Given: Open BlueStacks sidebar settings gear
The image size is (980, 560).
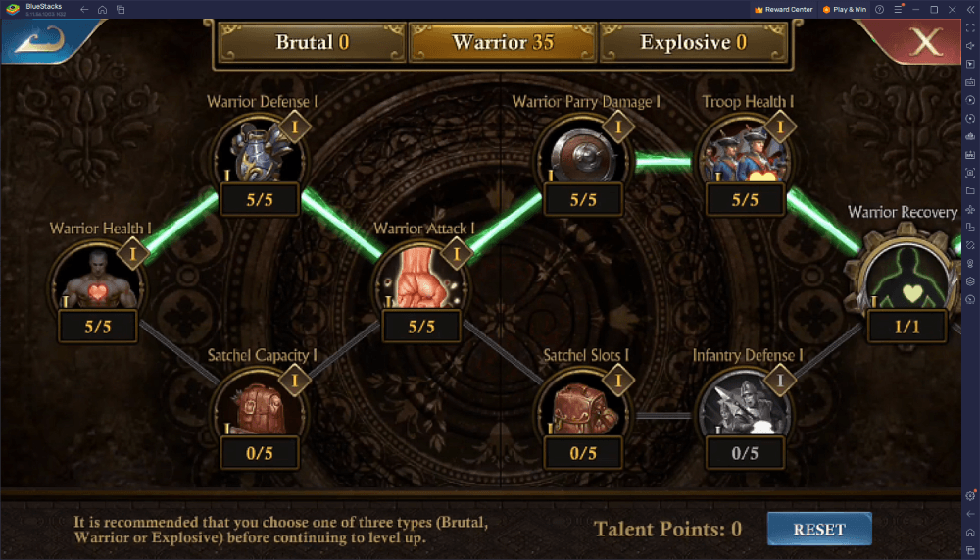Looking at the screenshot, I should click(x=970, y=495).
